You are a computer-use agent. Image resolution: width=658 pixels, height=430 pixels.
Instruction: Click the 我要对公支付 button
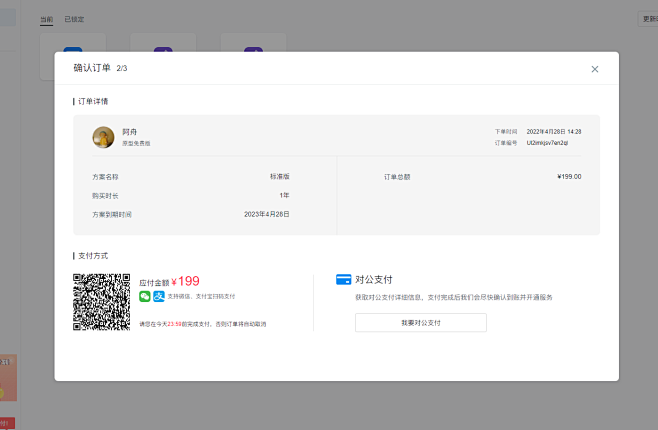(x=421, y=323)
